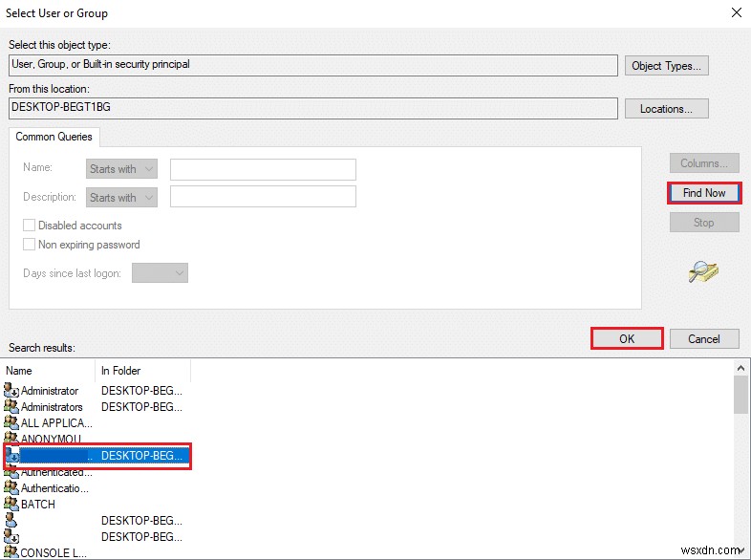Click the results scrollbar thumb
Viewport: 751px width, 560px height.
click(740, 395)
